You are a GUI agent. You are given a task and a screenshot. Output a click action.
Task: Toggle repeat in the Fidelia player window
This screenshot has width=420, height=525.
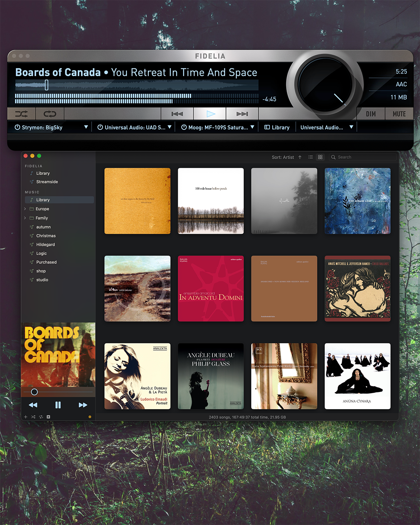(50, 114)
